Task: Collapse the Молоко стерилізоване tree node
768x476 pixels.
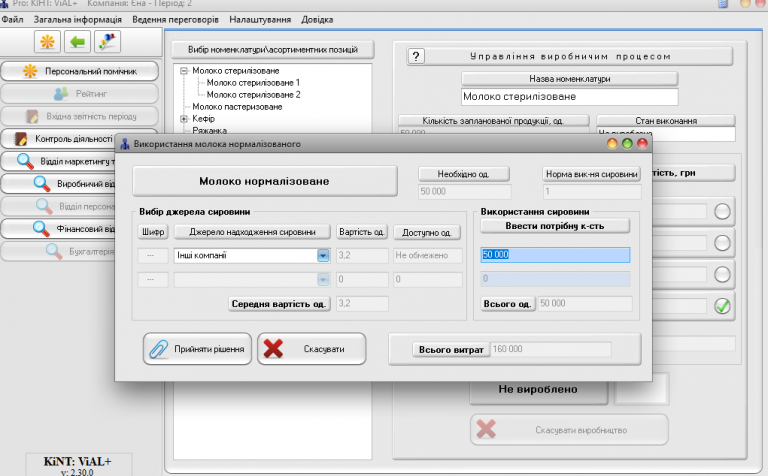Action: pos(184,71)
